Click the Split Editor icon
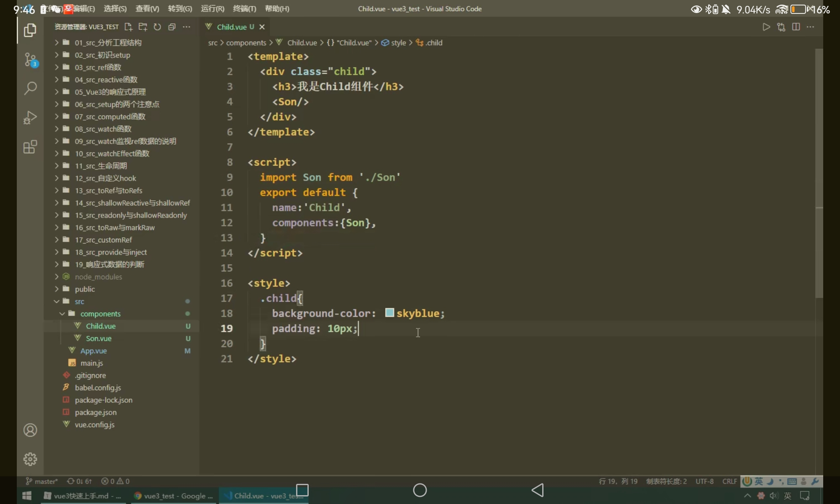Viewport: 840px width, 504px height. pyautogui.click(x=796, y=27)
